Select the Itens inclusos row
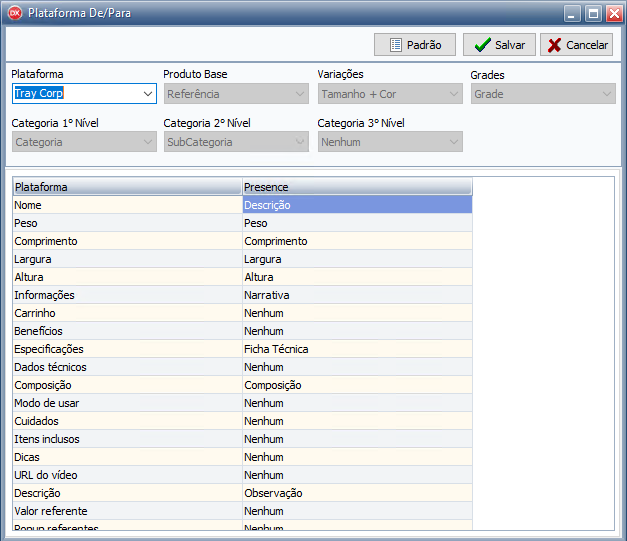This screenshot has height=541, width=627. click(x=128, y=439)
